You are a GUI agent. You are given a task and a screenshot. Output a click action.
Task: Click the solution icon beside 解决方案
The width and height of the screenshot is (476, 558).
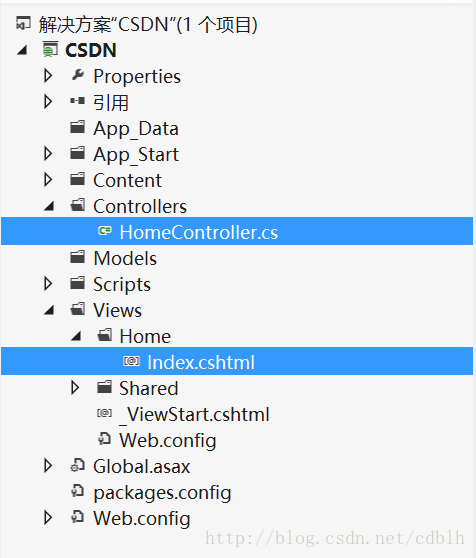pyautogui.click(x=23, y=24)
